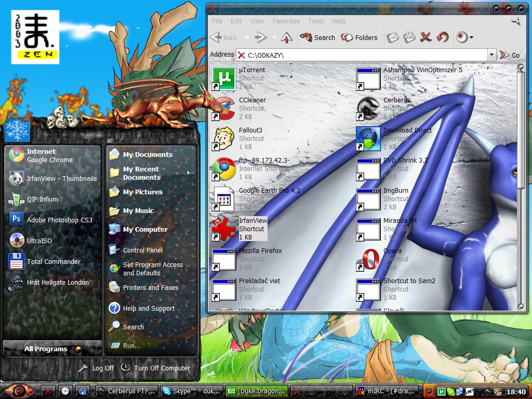Click the Forward arrow in Explorer toolbar
Screen dimensions: 532x399
click(x=261, y=37)
